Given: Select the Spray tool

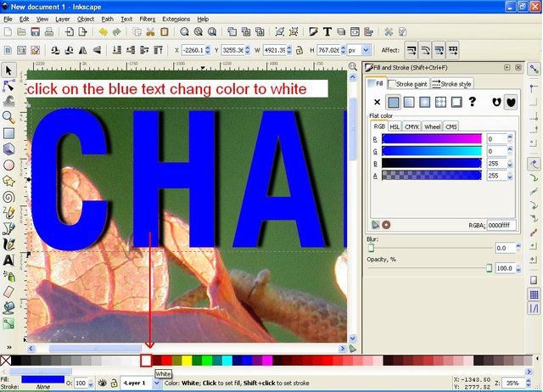Looking at the screenshot, I should (x=8, y=276).
